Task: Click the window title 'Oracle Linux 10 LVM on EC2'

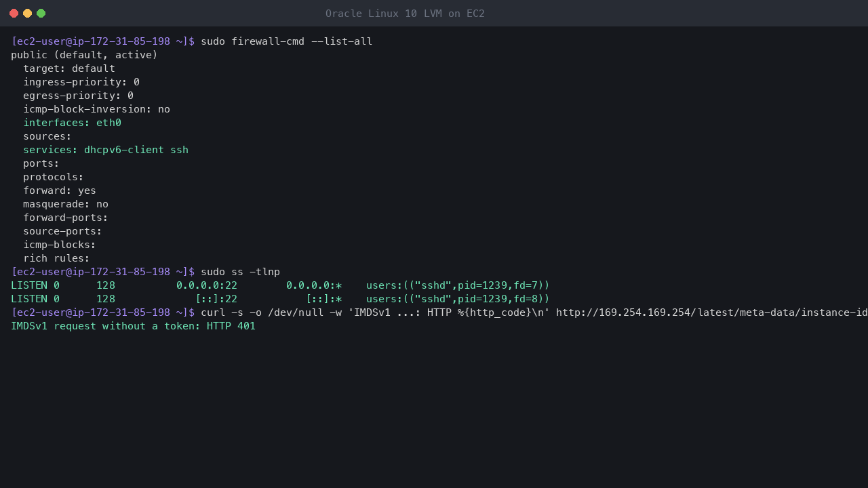Action: click(405, 14)
